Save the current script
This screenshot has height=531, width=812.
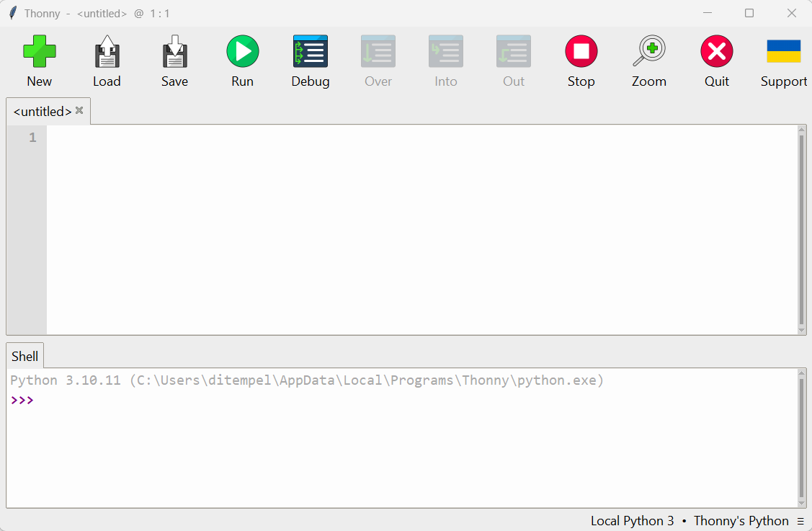pos(174,53)
